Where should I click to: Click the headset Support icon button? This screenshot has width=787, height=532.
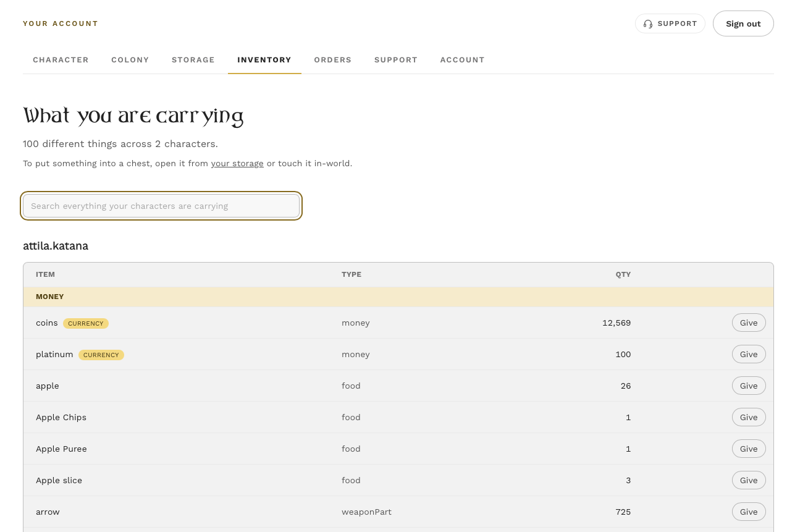point(670,23)
